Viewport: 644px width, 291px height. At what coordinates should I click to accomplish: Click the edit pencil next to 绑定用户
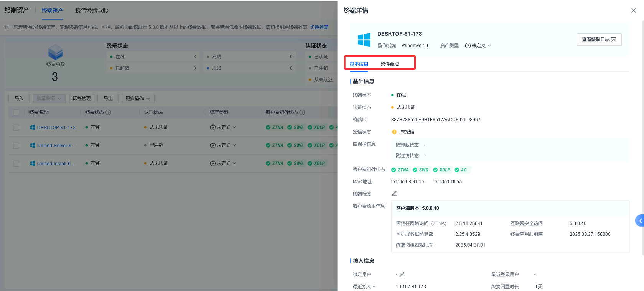click(402, 275)
